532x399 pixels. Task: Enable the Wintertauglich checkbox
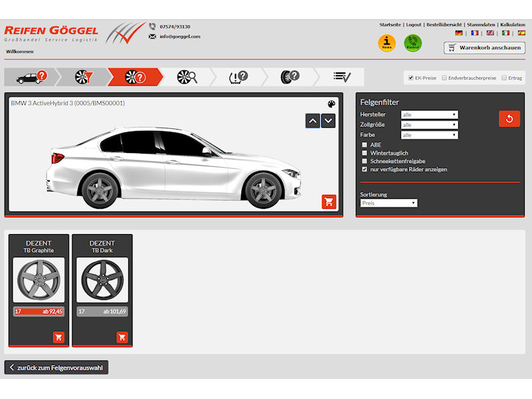(x=364, y=153)
